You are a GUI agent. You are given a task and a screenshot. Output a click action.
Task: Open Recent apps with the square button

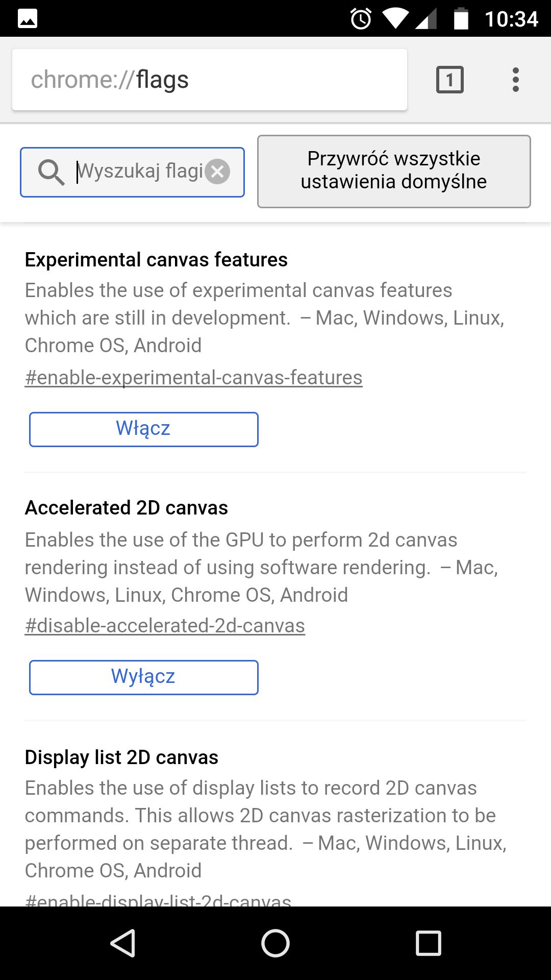[428, 943]
